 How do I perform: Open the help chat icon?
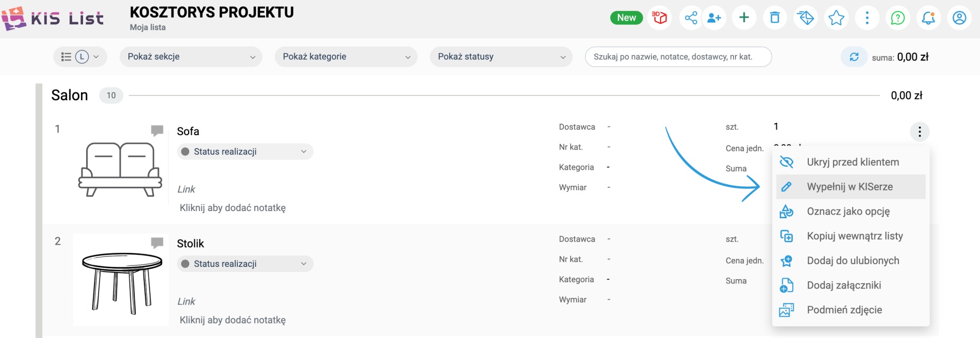[897, 18]
